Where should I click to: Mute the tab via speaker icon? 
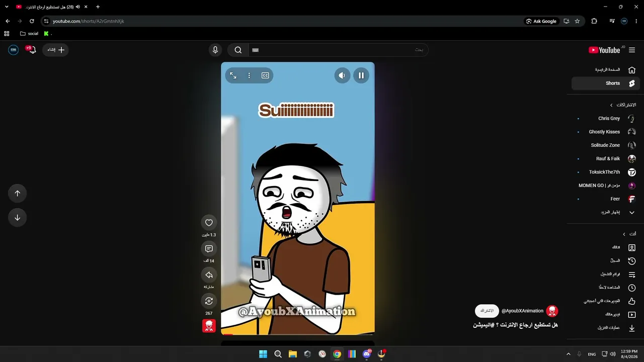[78, 7]
